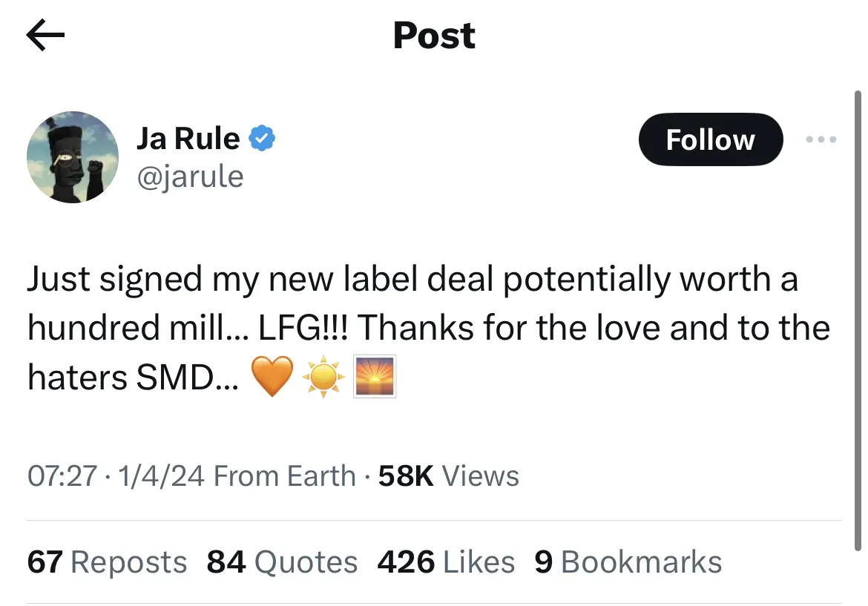Click the sunrise emoji in the post

(x=375, y=378)
